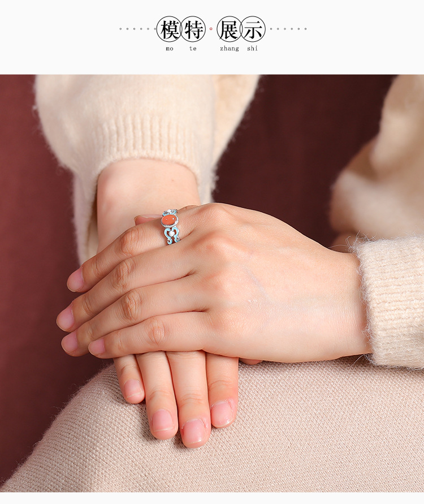Viewport: 424px width, 504px height.
Task: Click the circled 展 character in header
Action: pyautogui.click(x=230, y=29)
